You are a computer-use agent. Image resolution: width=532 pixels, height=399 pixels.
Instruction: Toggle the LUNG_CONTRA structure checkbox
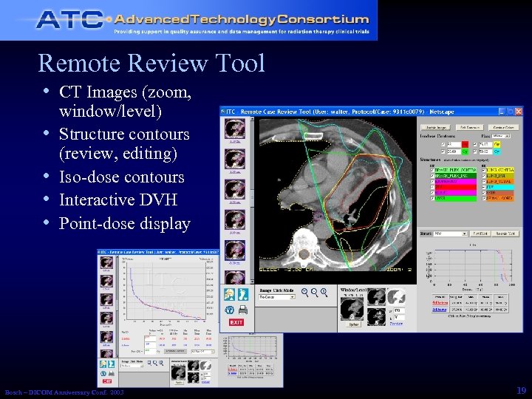coord(483,170)
